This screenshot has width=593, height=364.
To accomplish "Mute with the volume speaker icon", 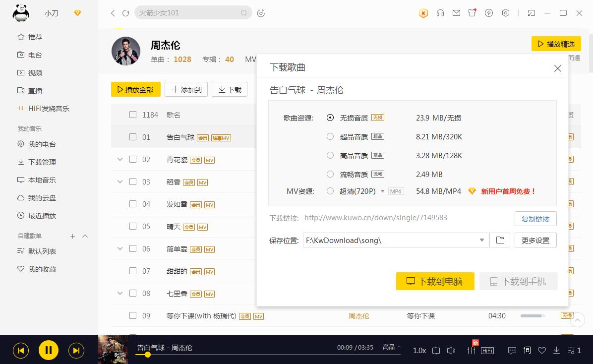I will [x=451, y=351].
